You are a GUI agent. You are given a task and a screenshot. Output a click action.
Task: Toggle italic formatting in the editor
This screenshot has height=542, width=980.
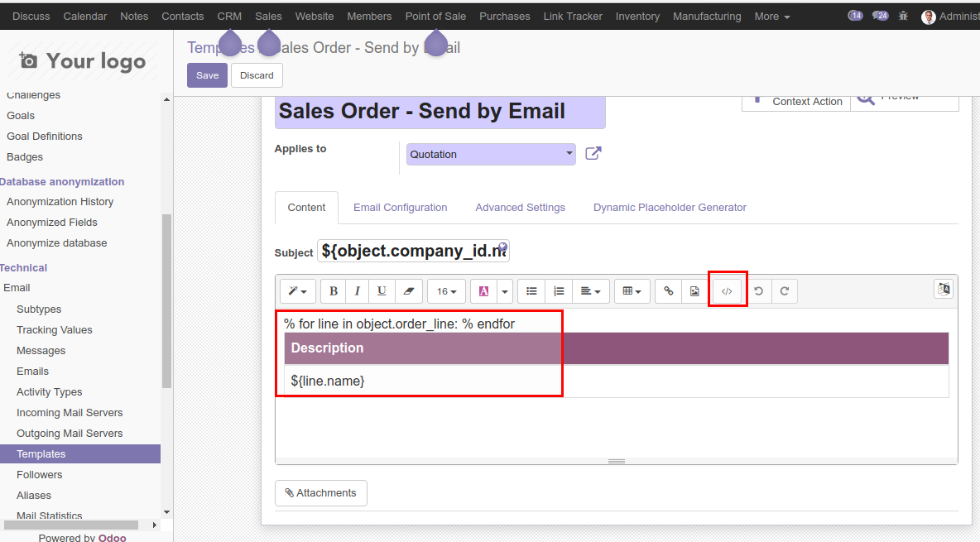click(x=357, y=290)
